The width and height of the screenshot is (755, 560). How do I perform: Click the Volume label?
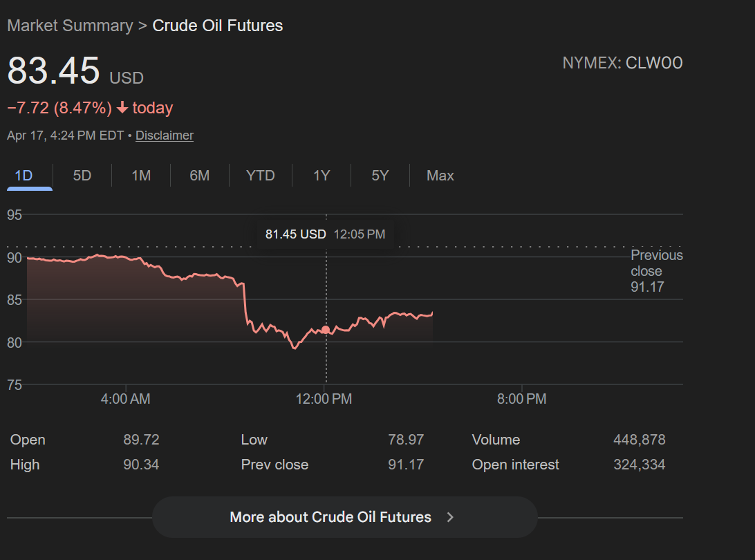click(496, 440)
